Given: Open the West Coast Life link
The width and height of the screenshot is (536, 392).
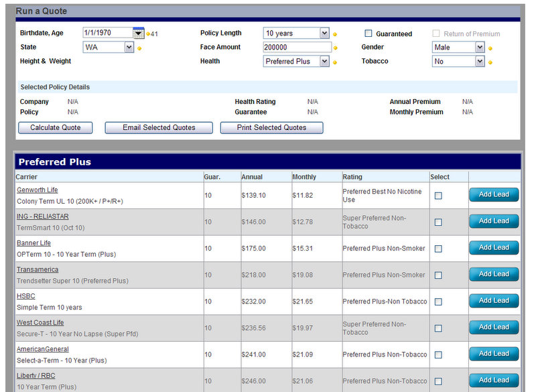Looking at the screenshot, I should (40, 322).
